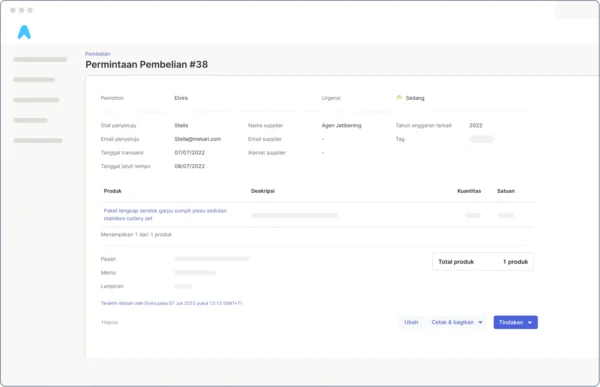
Task: Click the Nama supplier label
Action: [266, 125]
